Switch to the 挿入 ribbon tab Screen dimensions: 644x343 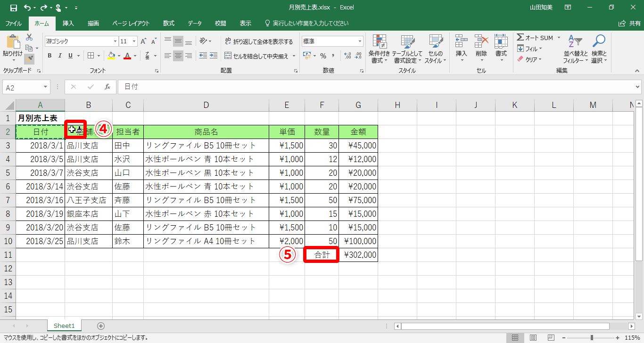point(68,23)
